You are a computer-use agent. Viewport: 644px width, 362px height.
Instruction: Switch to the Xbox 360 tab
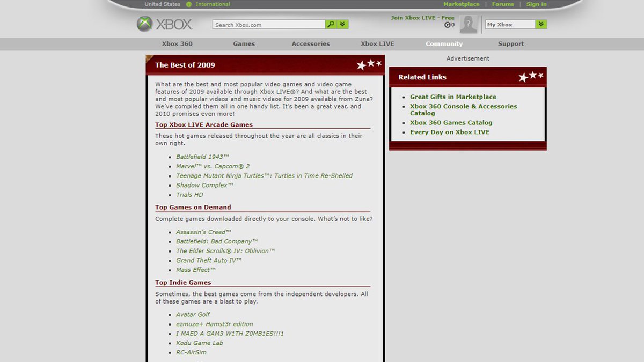[177, 43]
